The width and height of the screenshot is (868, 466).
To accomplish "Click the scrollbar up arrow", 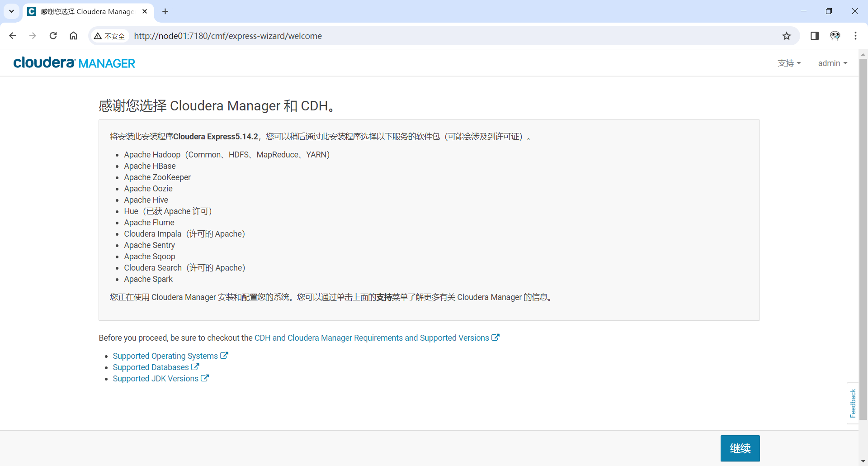I will coord(863,54).
